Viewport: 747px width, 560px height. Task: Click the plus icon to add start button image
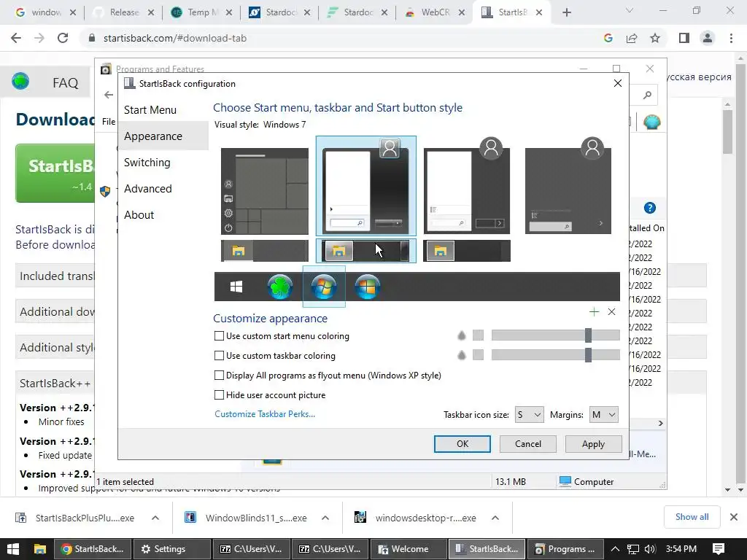coord(594,312)
